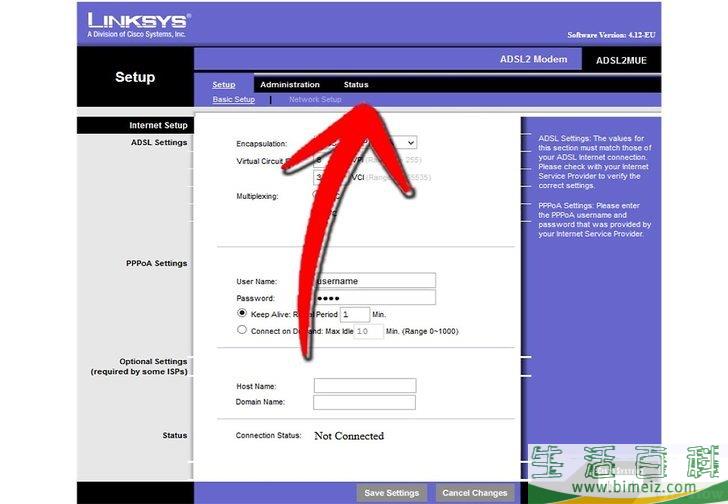The width and height of the screenshot is (728, 504).
Task: Select the Basic Setup sub-tab
Action: pyautogui.click(x=234, y=99)
